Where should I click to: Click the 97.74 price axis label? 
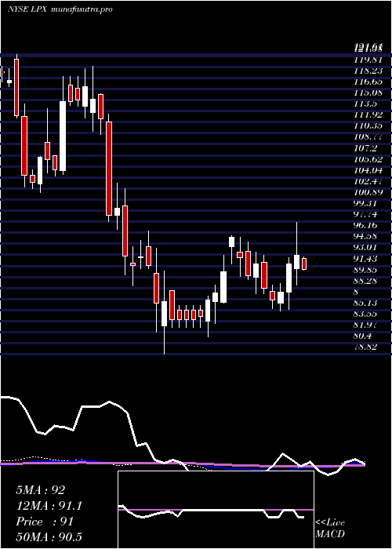[x=366, y=214]
